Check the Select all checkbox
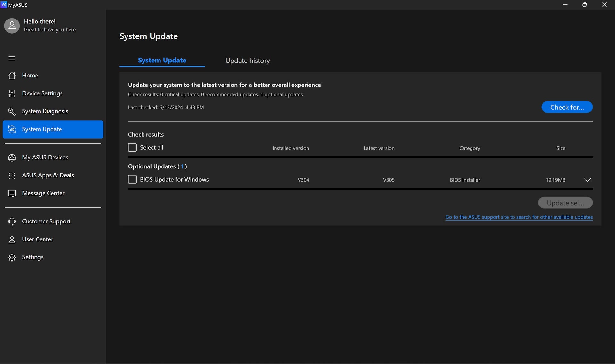The image size is (615, 364). tap(132, 147)
